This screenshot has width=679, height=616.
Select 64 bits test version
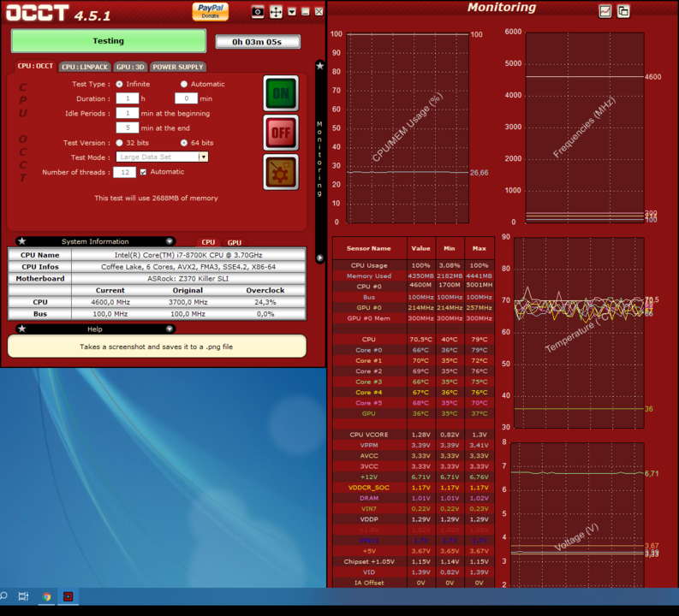point(184,143)
